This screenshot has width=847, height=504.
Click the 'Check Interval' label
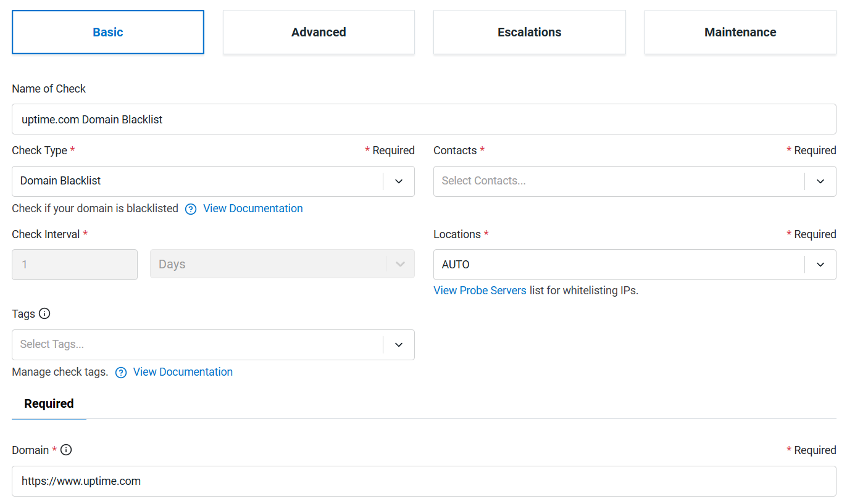click(x=46, y=234)
